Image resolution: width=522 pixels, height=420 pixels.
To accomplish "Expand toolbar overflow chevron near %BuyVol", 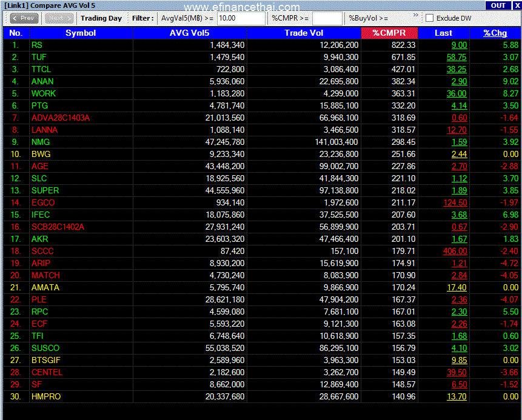I will (415, 15).
